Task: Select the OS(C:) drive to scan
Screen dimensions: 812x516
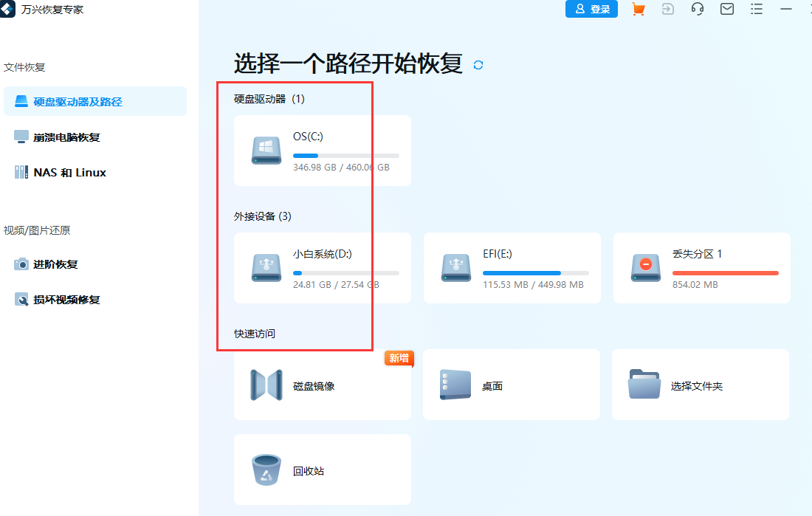Action: (322, 151)
